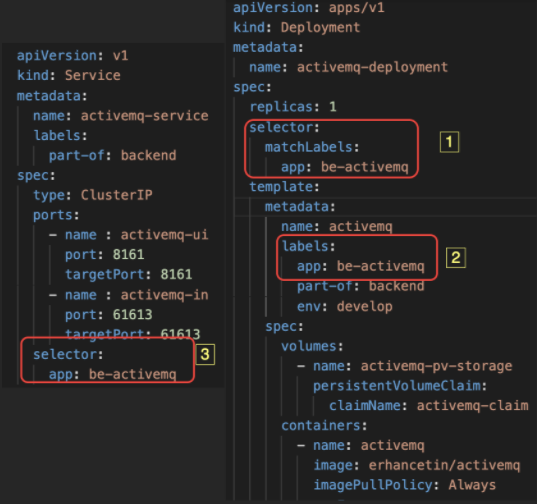Click 'app: be-activemq' under matchLabels

345,167
